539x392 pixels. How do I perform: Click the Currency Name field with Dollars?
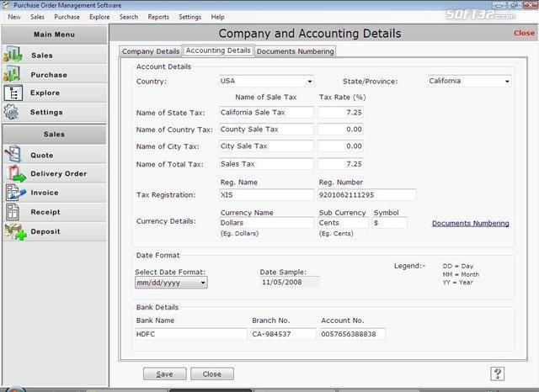point(266,223)
